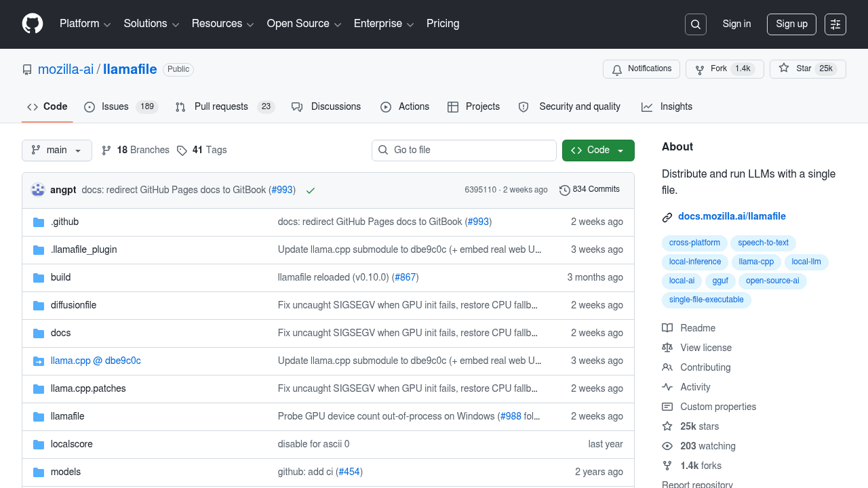Select the Code tab
Image resolution: width=868 pixels, height=488 pixels.
pos(47,106)
